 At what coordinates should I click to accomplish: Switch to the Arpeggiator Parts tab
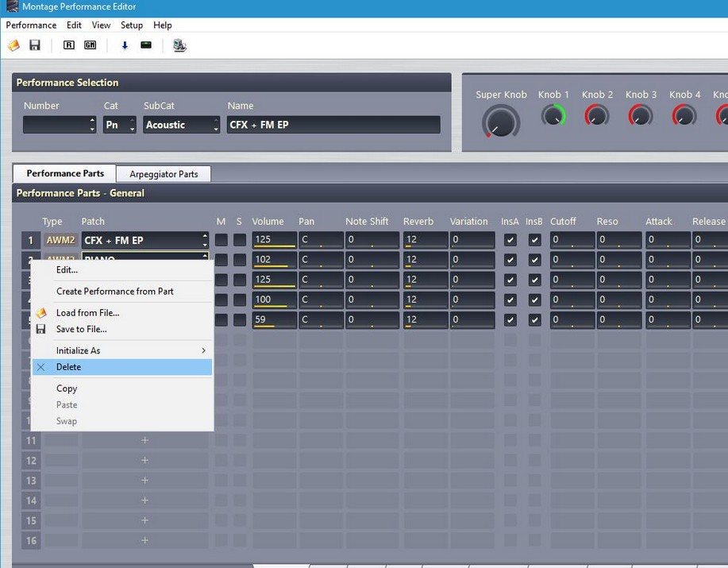point(164,174)
